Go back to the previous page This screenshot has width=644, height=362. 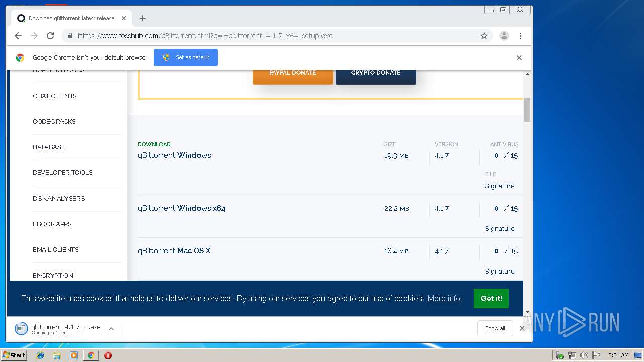(18, 36)
